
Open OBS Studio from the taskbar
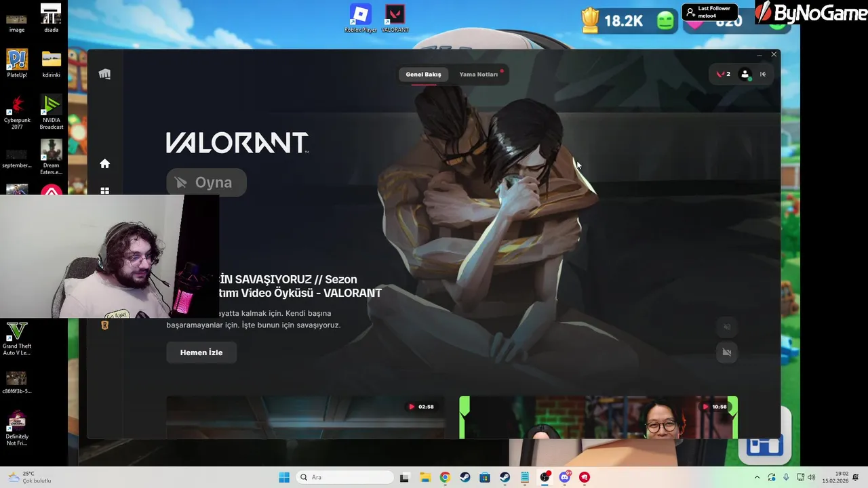point(545,477)
